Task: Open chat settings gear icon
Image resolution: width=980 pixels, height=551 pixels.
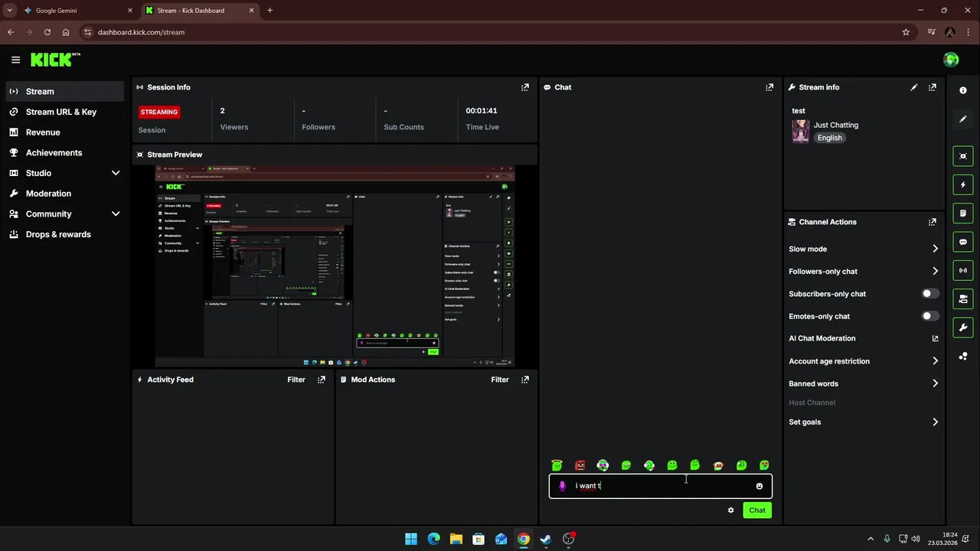Action: [x=730, y=510]
